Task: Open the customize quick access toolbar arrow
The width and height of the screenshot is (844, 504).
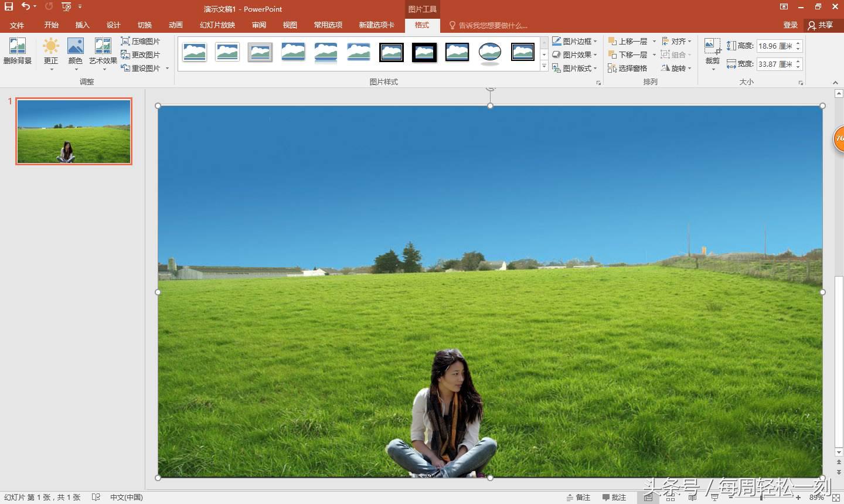Action: 80,6
